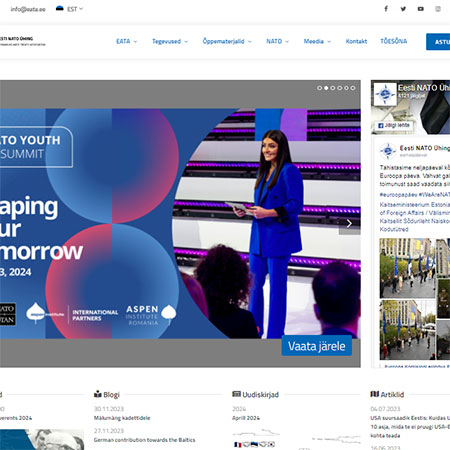Image resolution: width=450 pixels, height=450 pixels.
Task: Click the #euroopapäev hashtag link
Action: pos(398,194)
